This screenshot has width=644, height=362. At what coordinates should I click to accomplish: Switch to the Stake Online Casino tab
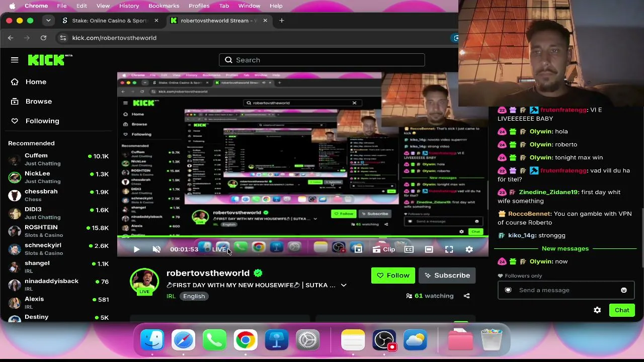point(109,21)
